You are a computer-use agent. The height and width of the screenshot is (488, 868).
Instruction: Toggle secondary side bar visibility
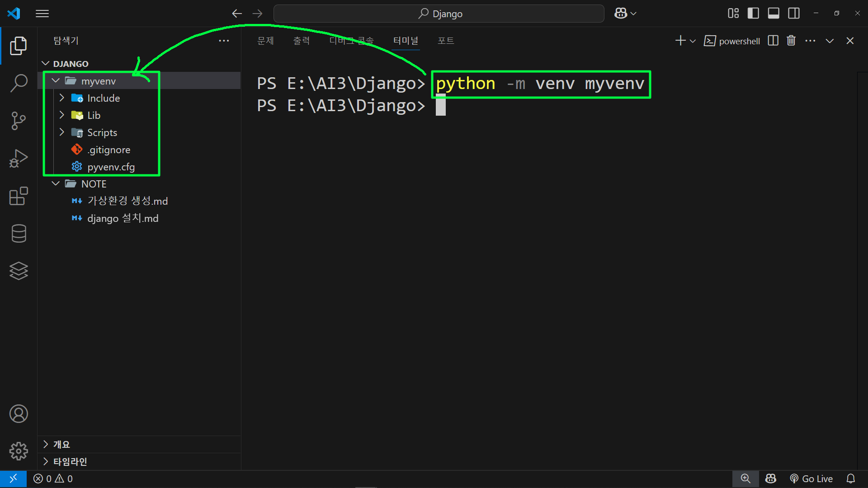pos(794,14)
